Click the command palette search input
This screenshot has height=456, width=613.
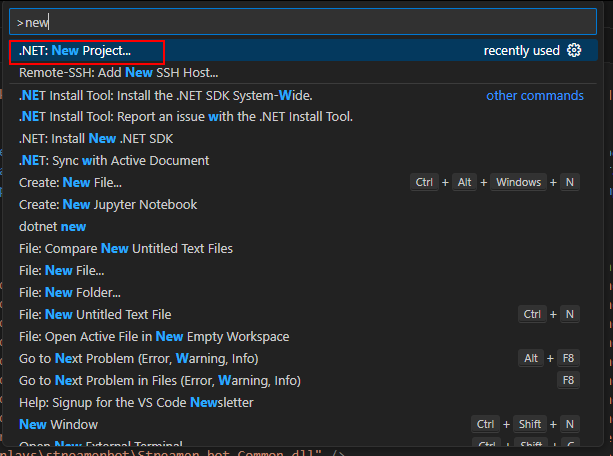pos(300,21)
